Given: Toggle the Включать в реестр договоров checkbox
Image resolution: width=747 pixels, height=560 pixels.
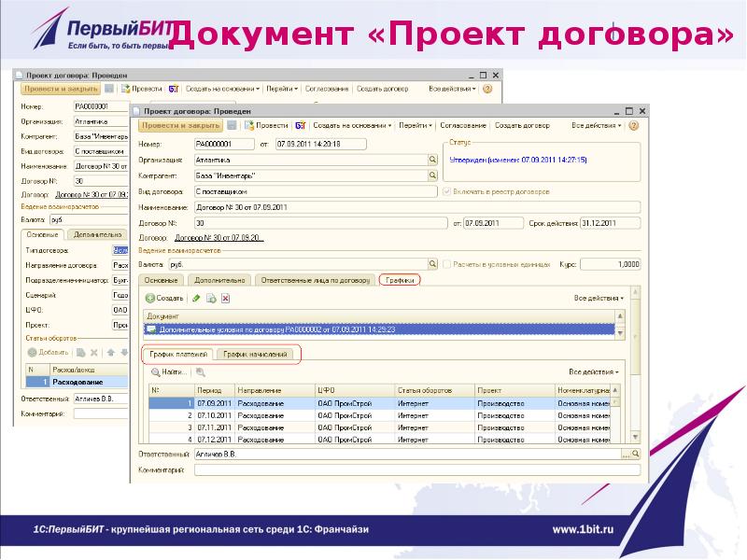Looking at the screenshot, I should tap(445, 191).
